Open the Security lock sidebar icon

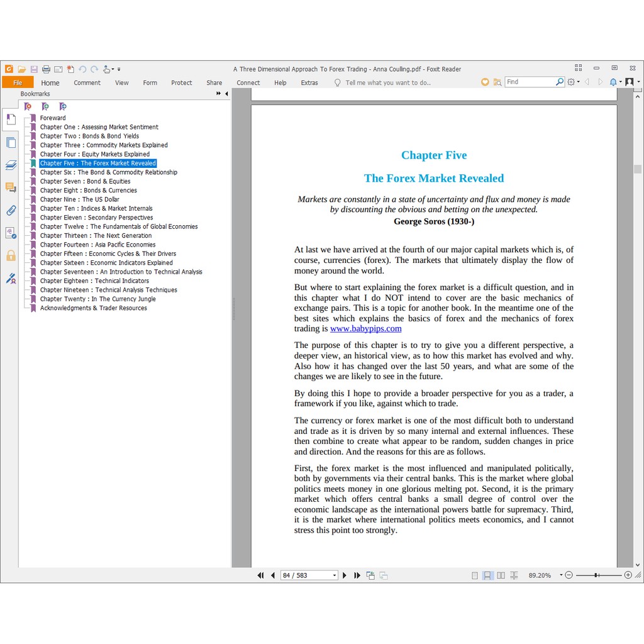[11, 255]
